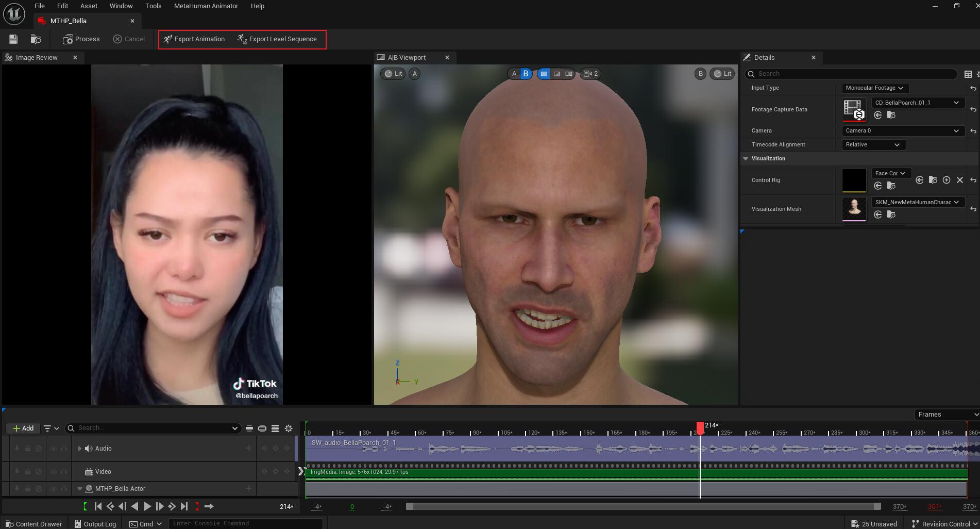Click Export Level Sequence button
Screen dimensions: 980x529
click(277, 39)
